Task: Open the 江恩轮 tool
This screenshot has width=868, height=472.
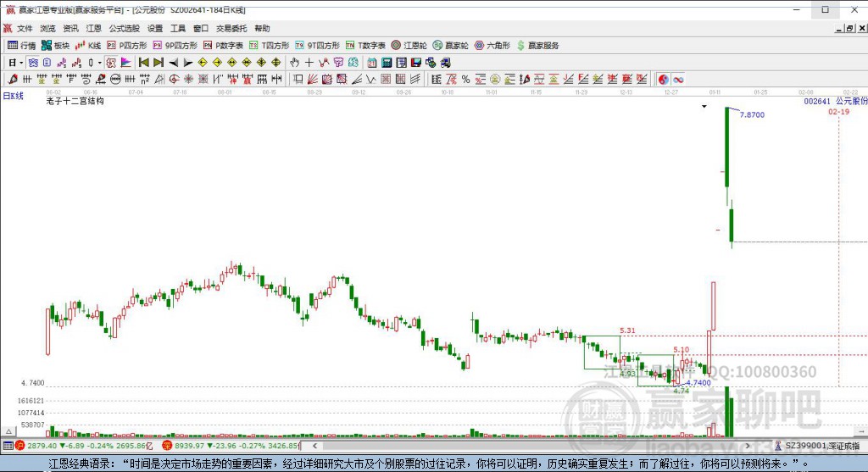Action: 409,46
